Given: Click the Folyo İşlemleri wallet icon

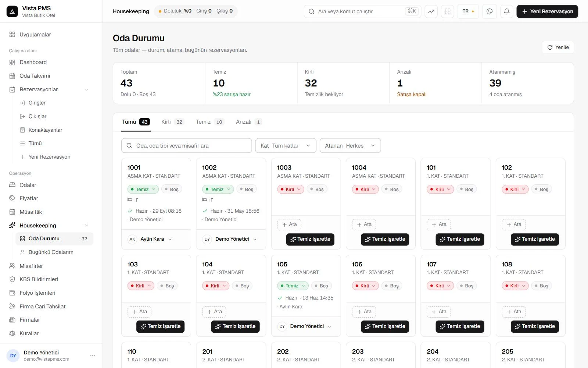Looking at the screenshot, I should click(x=12, y=293).
